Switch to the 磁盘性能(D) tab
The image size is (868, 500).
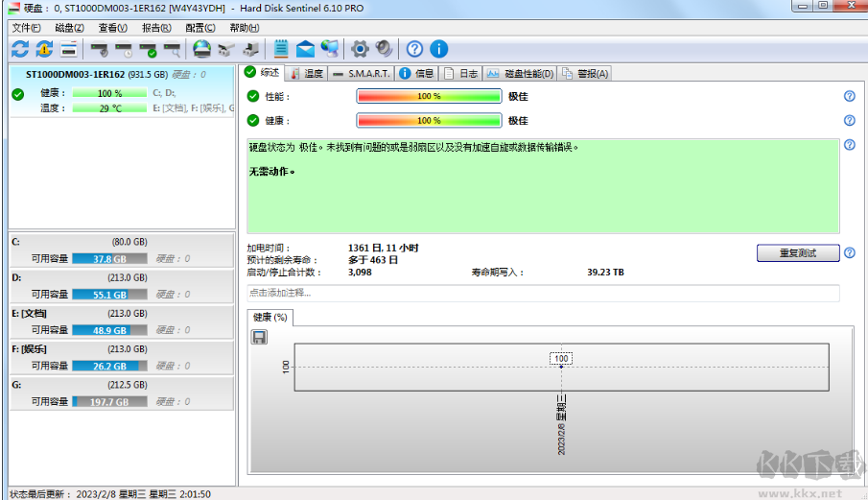coord(520,74)
